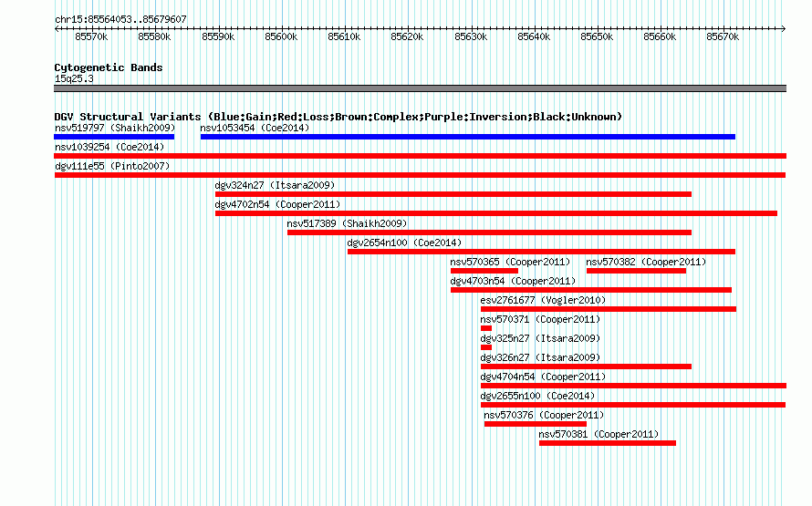The image size is (812, 506).
Task: Open the nsv517389 (Shaikh2009) variant label
Action: click(347, 223)
